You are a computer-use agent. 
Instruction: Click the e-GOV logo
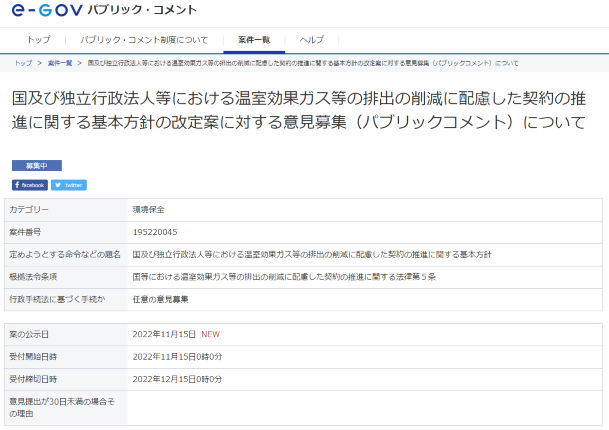(47, 12)
